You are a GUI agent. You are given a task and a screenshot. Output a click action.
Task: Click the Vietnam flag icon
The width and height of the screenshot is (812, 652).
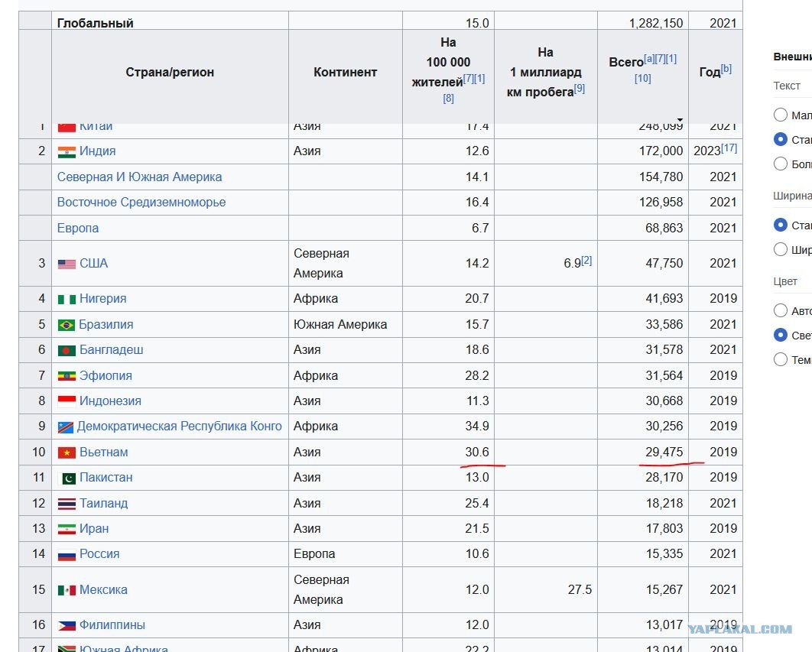67,453
